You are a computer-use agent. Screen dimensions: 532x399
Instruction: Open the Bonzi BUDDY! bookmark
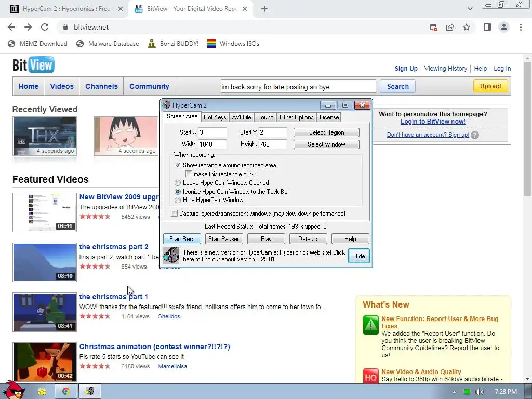coord(173,44)
